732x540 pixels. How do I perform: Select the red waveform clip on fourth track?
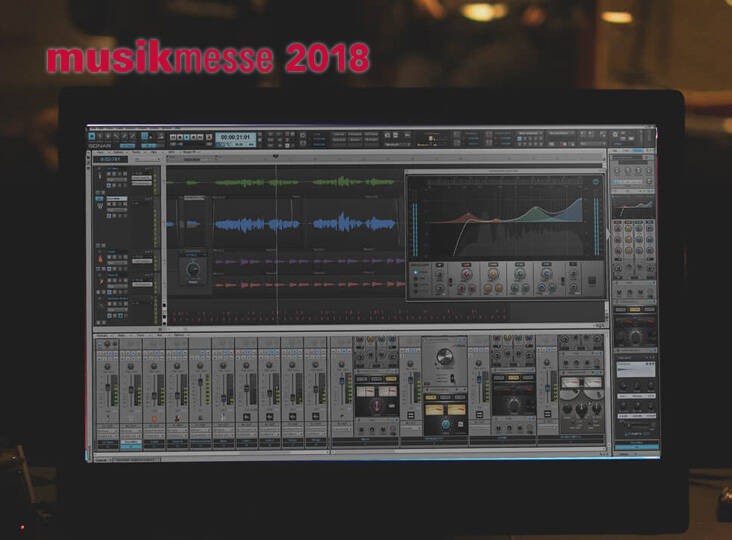point(309,284)
